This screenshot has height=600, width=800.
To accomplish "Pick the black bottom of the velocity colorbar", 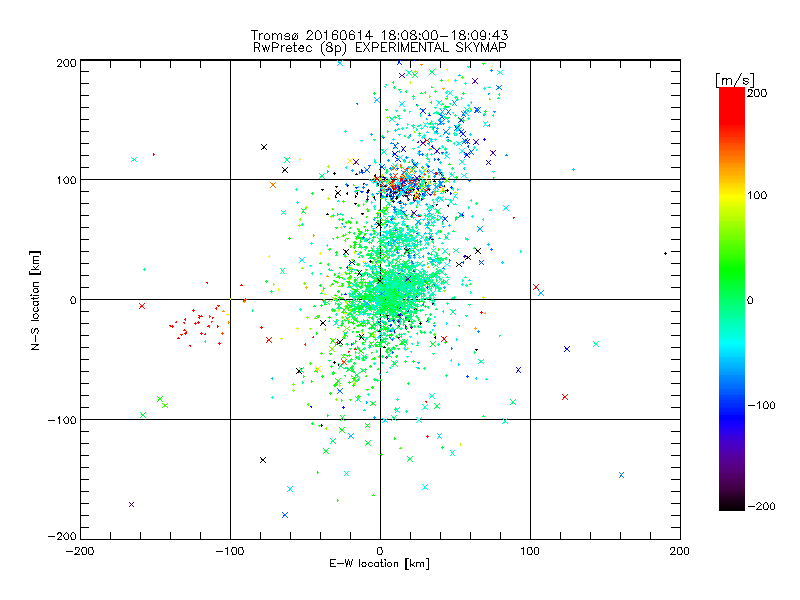I will click(x=732, y=505).
